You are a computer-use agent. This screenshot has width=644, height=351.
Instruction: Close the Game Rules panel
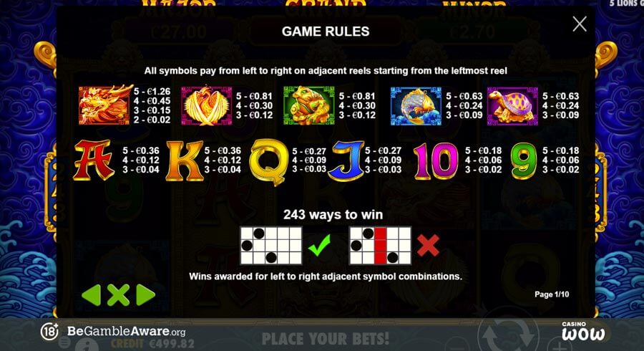pos(580,24)
